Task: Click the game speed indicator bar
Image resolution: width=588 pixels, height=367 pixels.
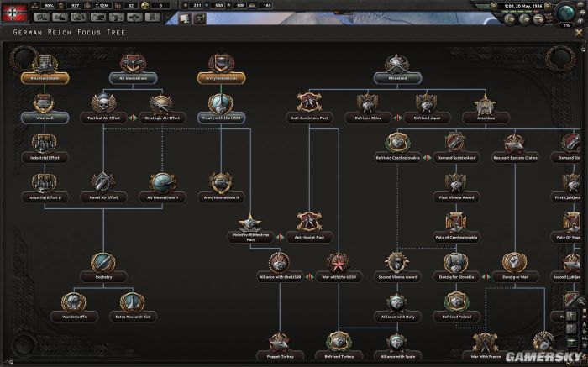Action: point(522,12)
